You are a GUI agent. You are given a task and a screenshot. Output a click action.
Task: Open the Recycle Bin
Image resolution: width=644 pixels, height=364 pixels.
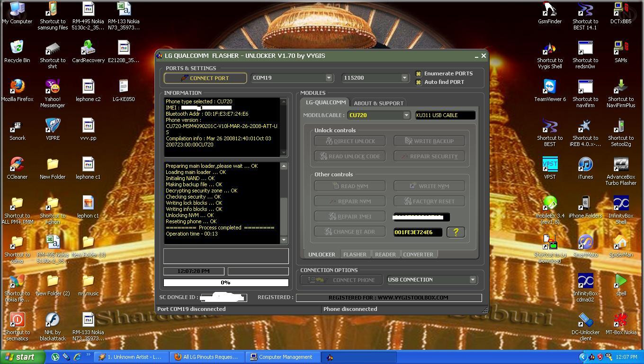point(17,52)
